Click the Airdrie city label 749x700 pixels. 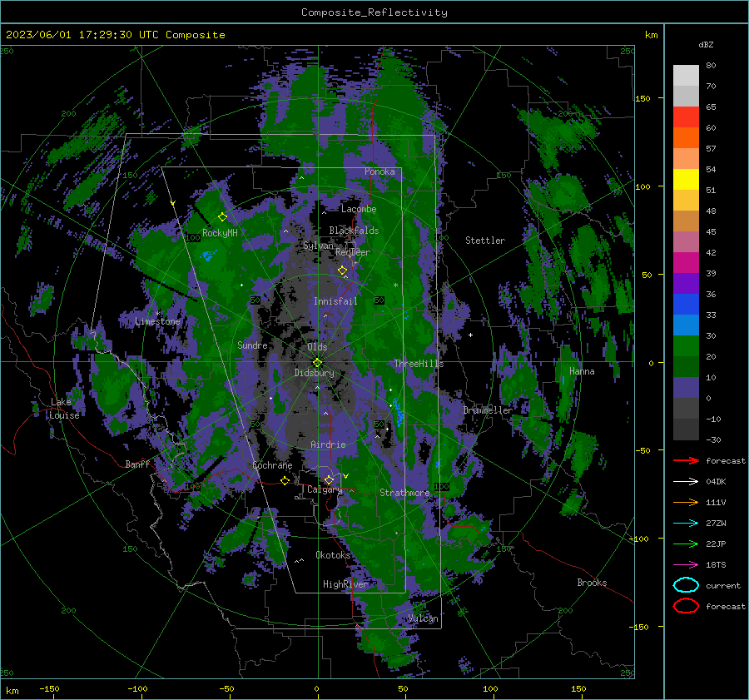coord(328,444)
